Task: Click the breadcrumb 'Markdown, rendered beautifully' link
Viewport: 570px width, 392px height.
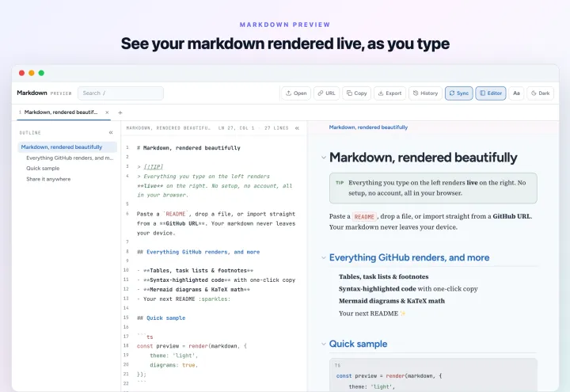Action: pyautogui.click(x=368, y=127)
